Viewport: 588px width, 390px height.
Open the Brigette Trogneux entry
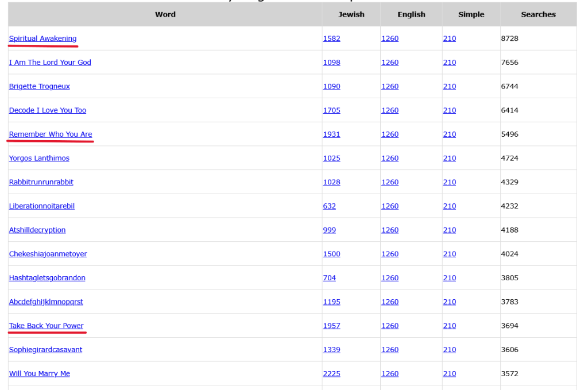[39, 87]
